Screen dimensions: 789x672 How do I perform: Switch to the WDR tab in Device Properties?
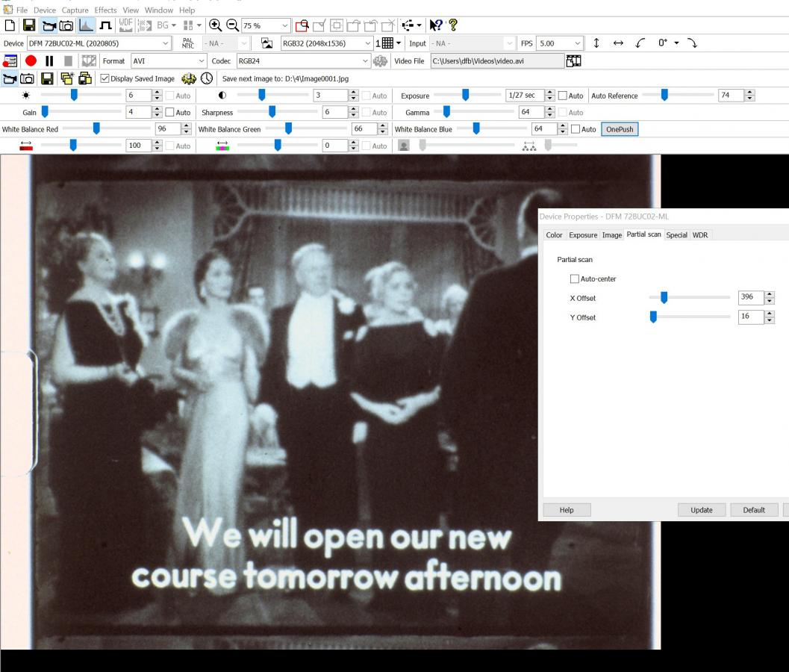click(700, 235)
